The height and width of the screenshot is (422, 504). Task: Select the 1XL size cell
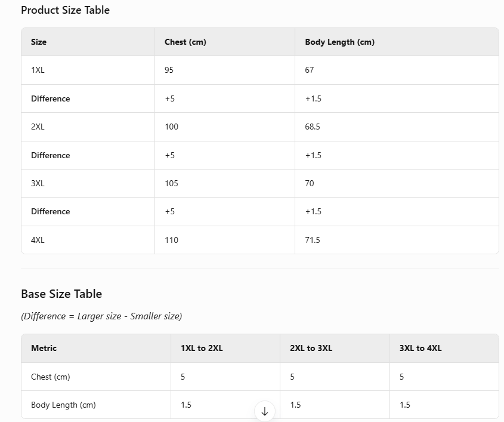coord(38,70)
